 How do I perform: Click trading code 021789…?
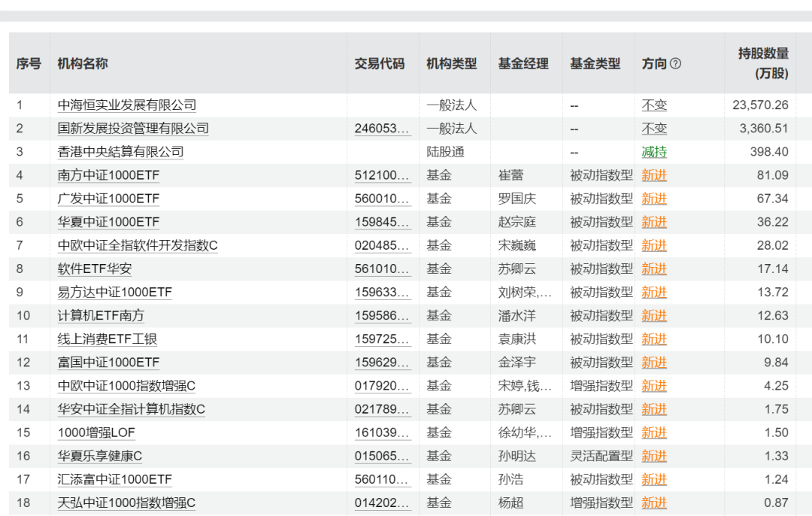383,409
